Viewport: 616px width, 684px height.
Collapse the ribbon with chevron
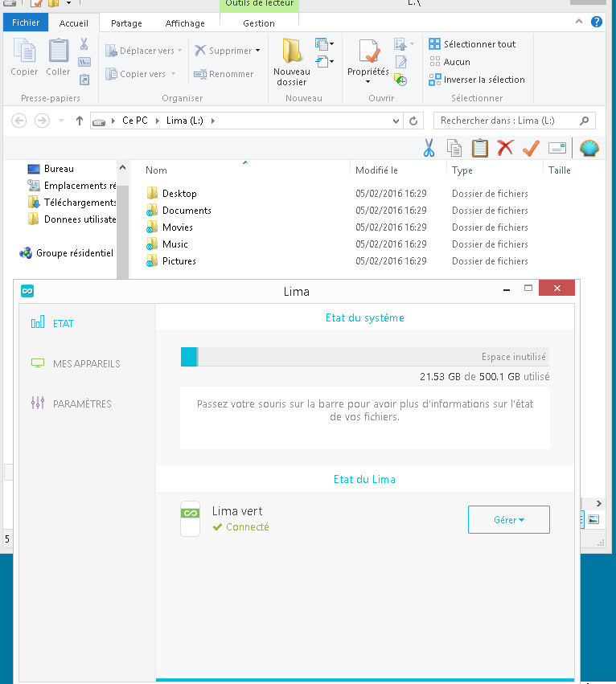pyautogui.click(x=579, y=22)
